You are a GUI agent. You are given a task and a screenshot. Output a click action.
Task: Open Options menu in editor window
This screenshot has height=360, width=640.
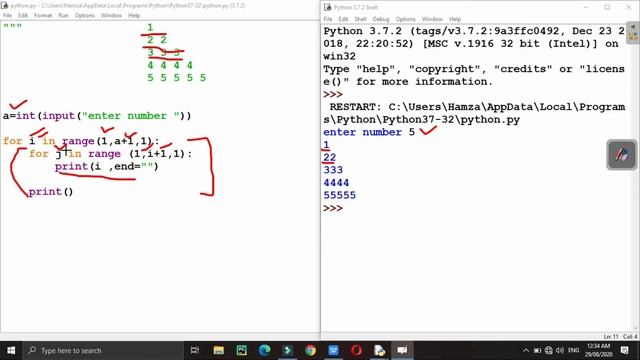point(84,15)
